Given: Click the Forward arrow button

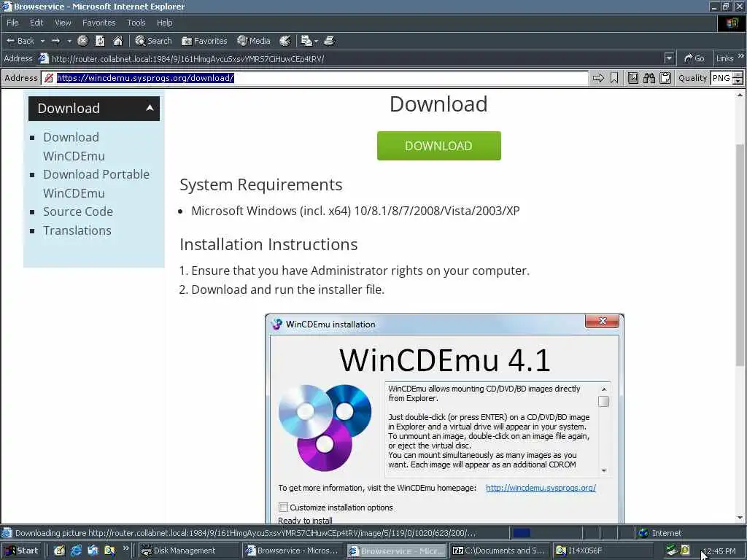Looking at the screenshot, I should (55, 41).
